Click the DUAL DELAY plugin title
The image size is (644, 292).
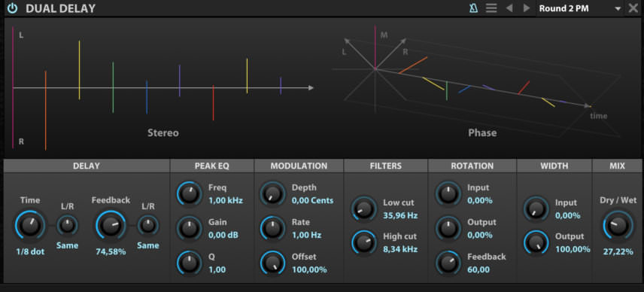(60, 8)
